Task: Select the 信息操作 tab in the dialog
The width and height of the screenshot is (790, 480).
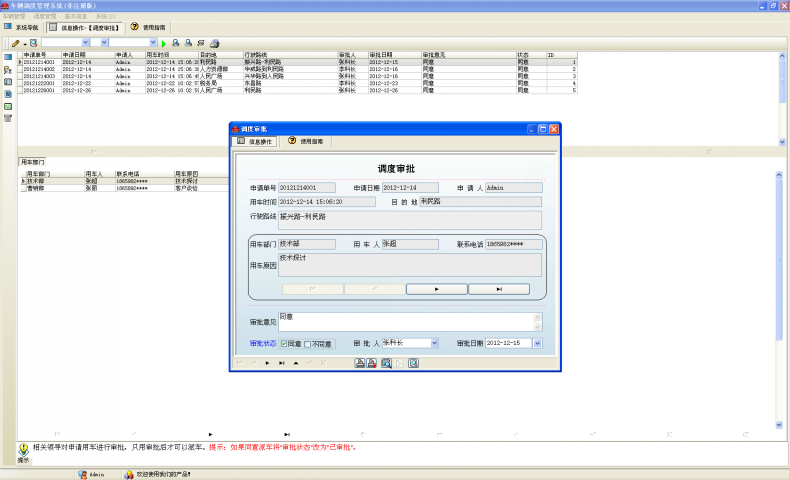Action: tap(254, 142)
